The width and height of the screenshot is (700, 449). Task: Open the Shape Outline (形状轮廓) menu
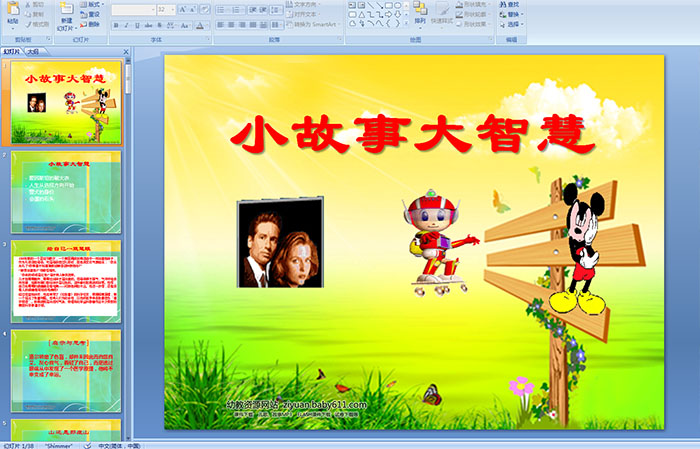473,14
